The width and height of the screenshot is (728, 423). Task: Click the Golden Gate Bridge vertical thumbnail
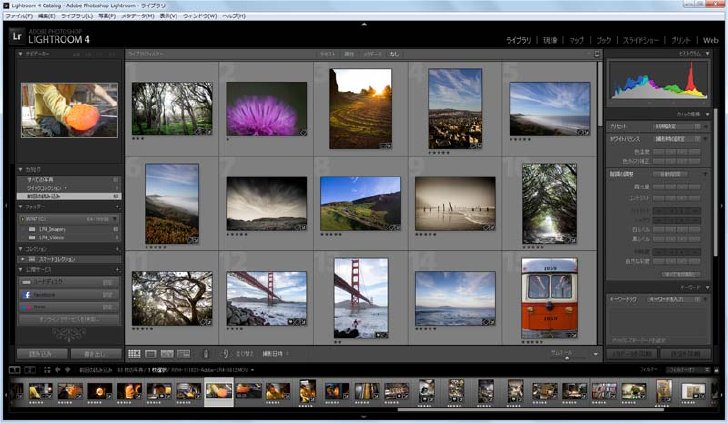click(x=361, y=298)
